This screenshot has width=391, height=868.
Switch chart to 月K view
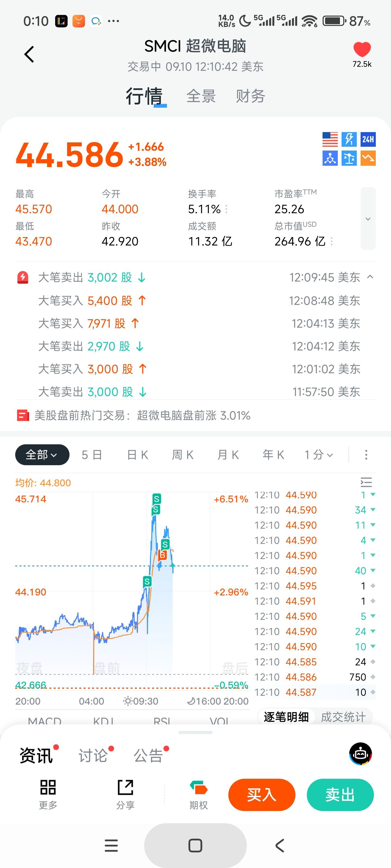tap(228, 455)
